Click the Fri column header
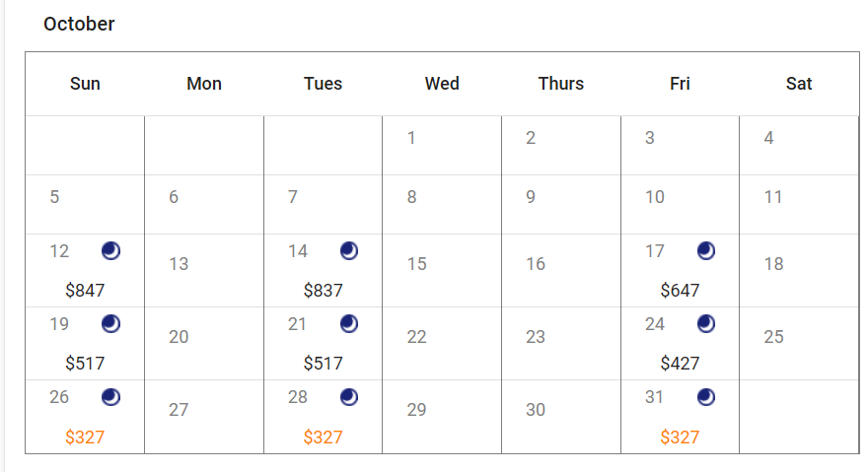 point(680,84)
